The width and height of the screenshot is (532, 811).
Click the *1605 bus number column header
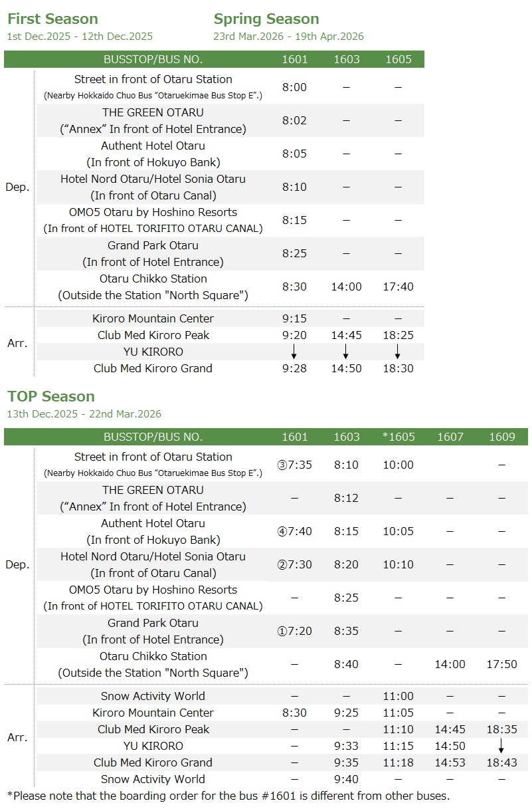(x=398, y=437)
